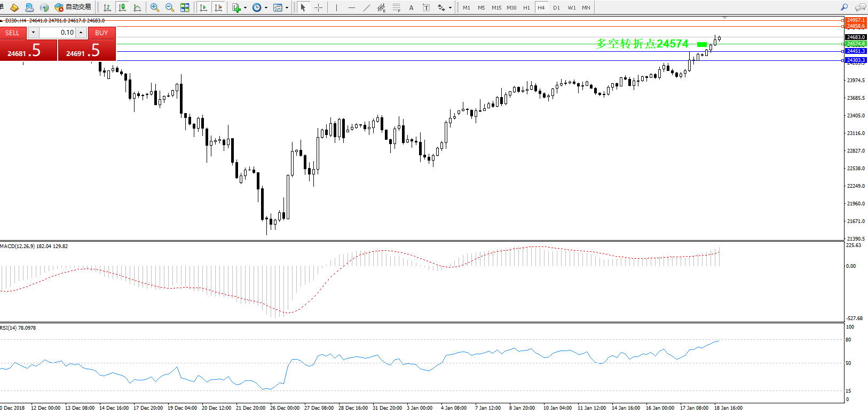
Task: Toggle the chart auto scroll button
Action: click(203, 7)
